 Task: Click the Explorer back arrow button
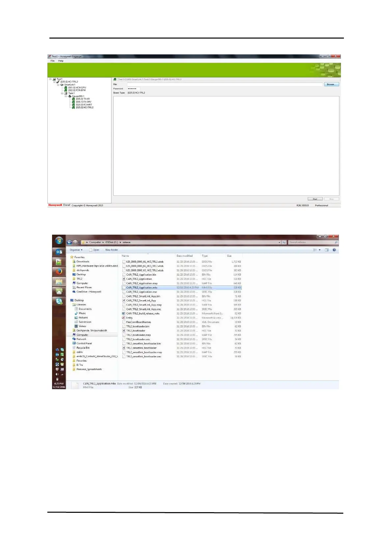[x=69, y=242]
